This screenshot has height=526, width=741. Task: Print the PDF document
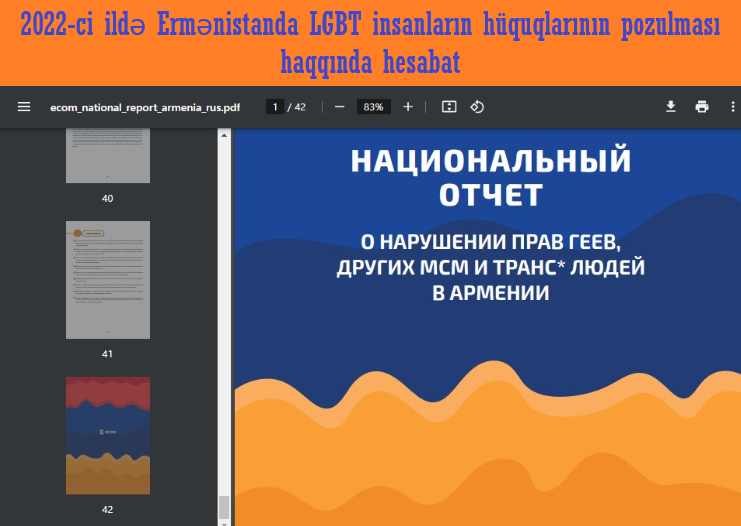[702, 107]
